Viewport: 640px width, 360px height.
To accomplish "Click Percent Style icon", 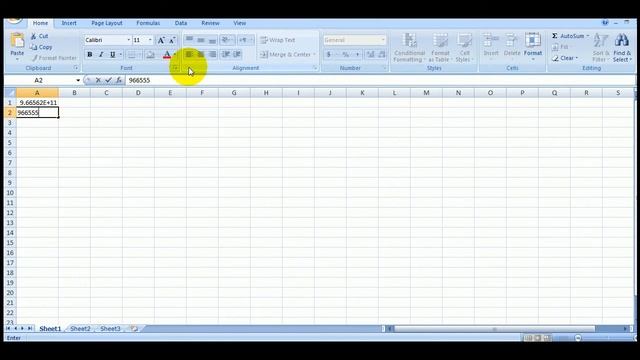I will (346, 54).
